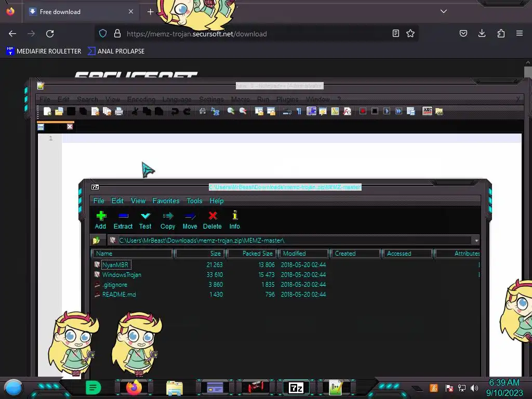Screen dimensions: 532x399
Task: Click the second item on the bookmarks bar
Action: [x=116, y=51]
